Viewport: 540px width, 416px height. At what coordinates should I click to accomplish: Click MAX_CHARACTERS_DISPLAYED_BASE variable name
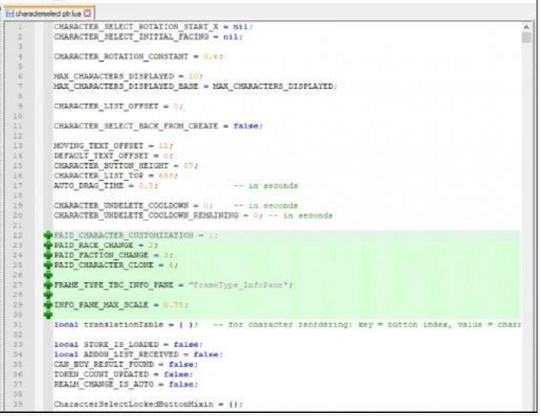coord(126,86)
